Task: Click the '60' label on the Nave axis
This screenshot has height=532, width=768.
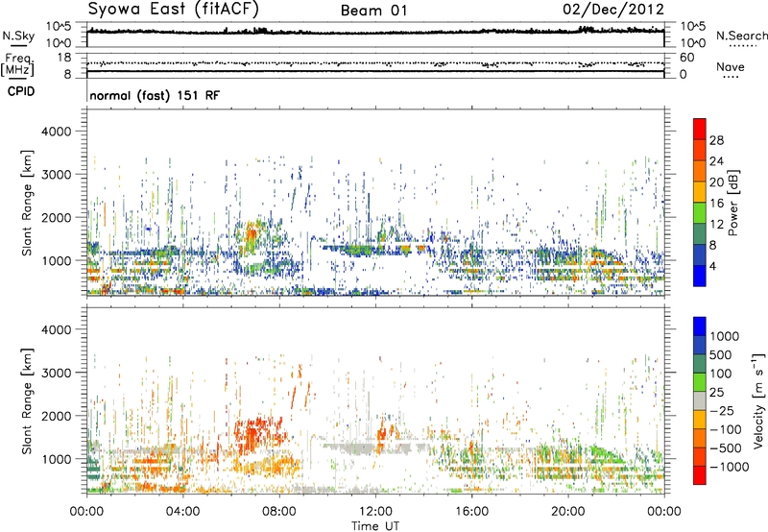Action: pos(687,58)
